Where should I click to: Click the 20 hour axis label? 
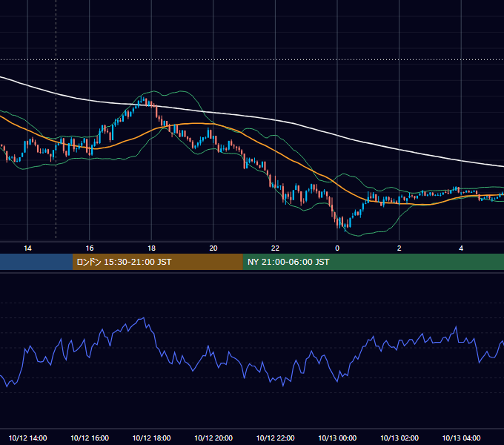coord(213,248)
